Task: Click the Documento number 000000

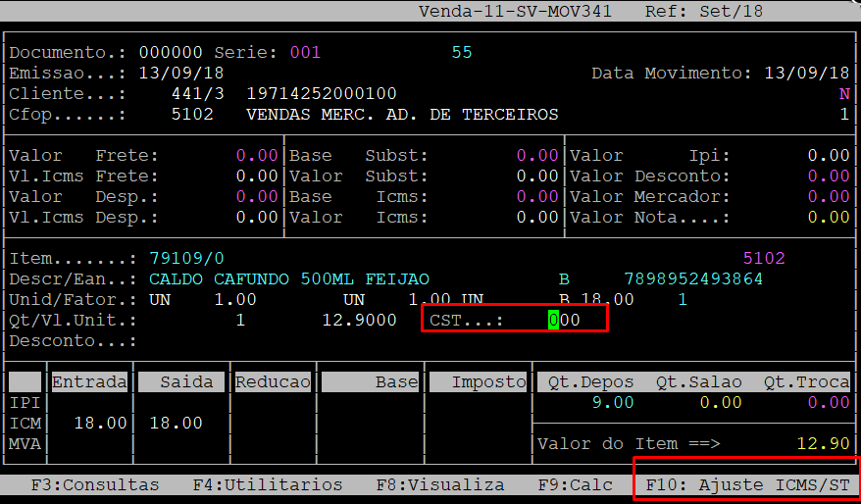Action: point(171,52)
